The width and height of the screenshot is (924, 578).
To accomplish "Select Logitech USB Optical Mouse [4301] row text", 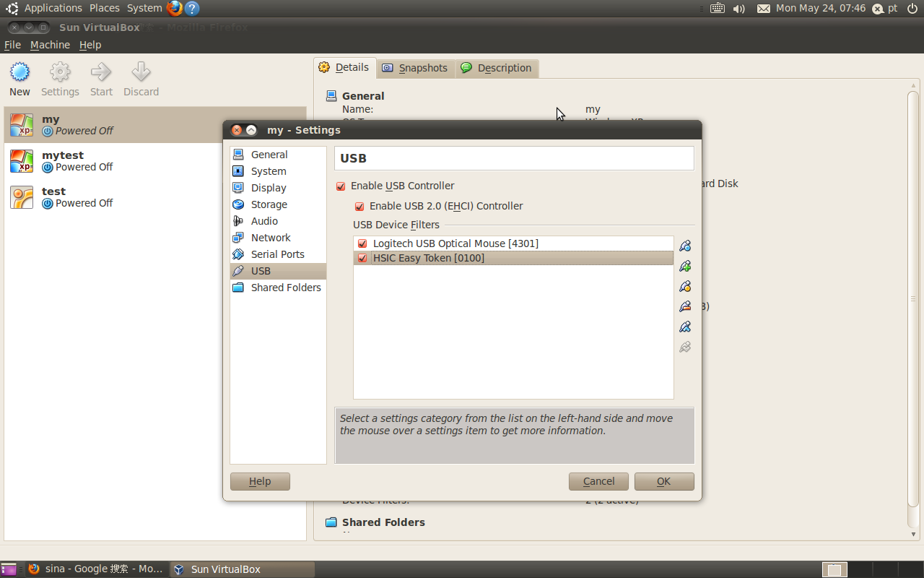I will click(x=456, y=243).
